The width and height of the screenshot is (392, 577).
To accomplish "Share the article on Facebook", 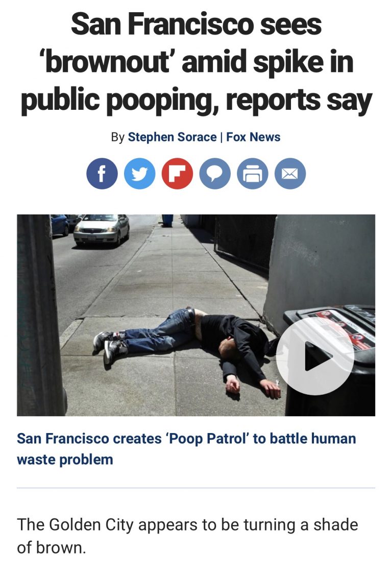I will 102,174.
